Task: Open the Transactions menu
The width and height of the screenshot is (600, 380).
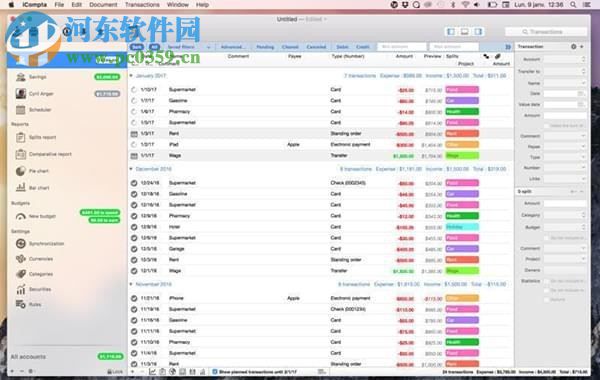Action: pos(142,5)
